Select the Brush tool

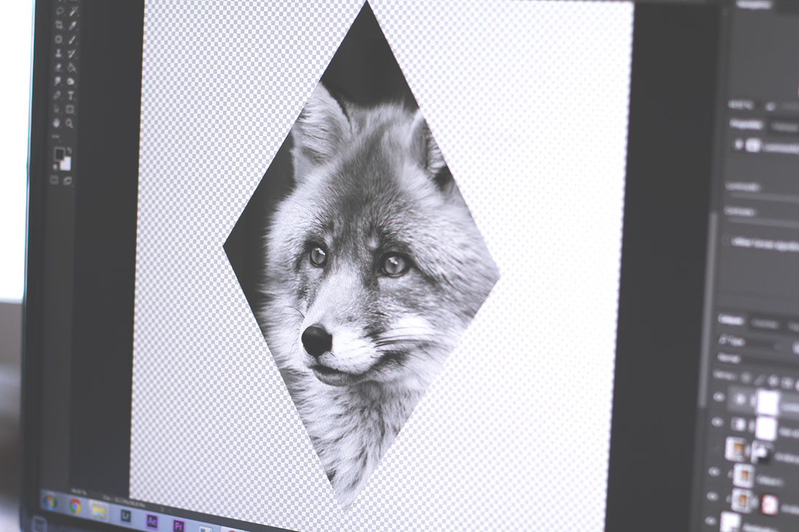pyautogui.click(x=72, y=40)
